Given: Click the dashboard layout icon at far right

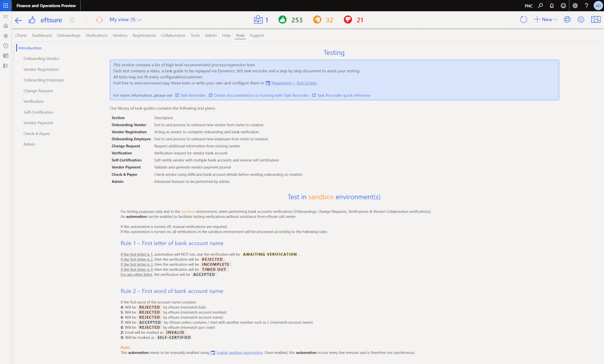Looking at the screenshot, I should click(x=596, y=20).
